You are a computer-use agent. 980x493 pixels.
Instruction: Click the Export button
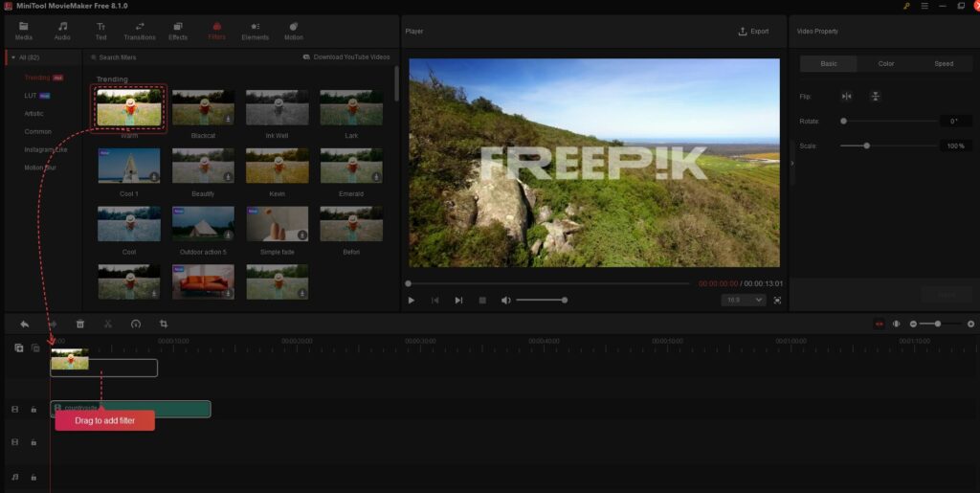pyautogui.click(x=754, y=32)
